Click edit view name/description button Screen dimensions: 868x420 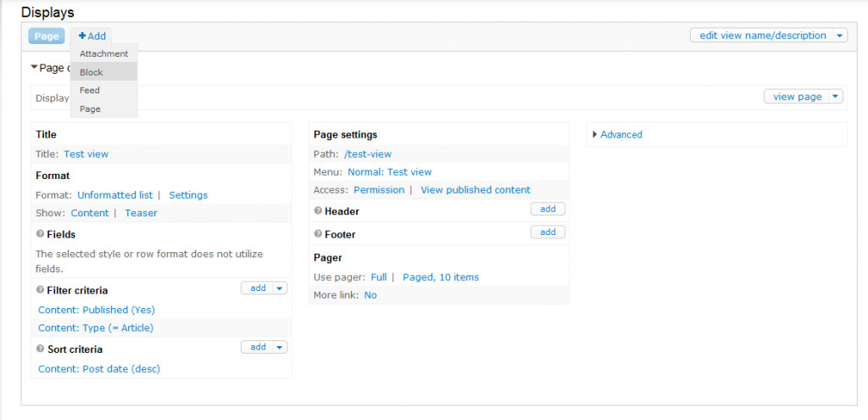(x=762, y=36)
